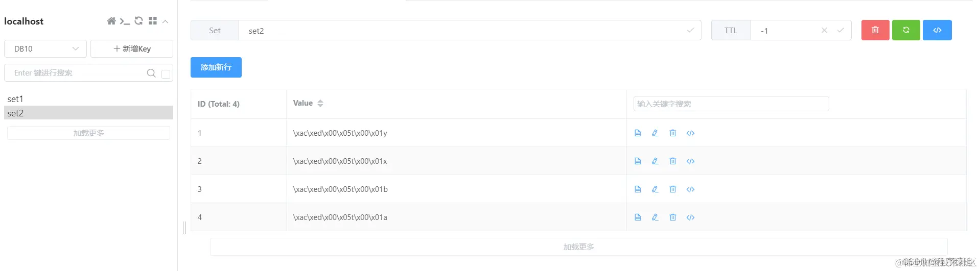980x271 pixels.
Task: Open the Redis console terminal icon
Action: 125,21
